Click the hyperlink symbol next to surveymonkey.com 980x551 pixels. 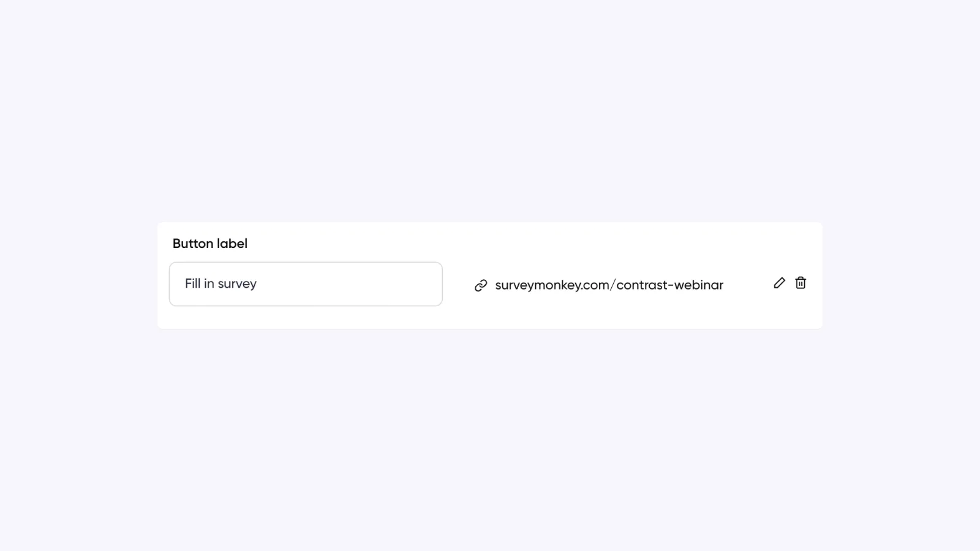[x=480, y=285]
